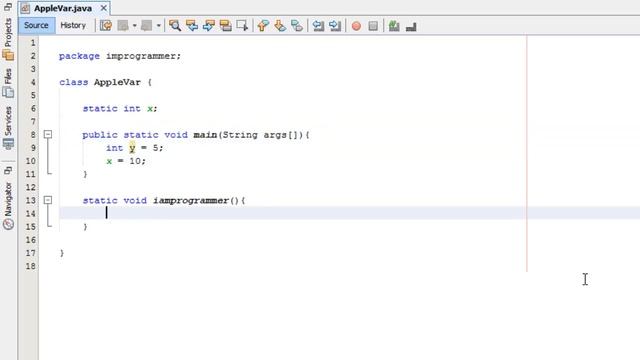Click the Java file icon on AppleVar.java tab
Image resolution: width=640 pixels, height=360 pixels.
[x=26, y=8]
